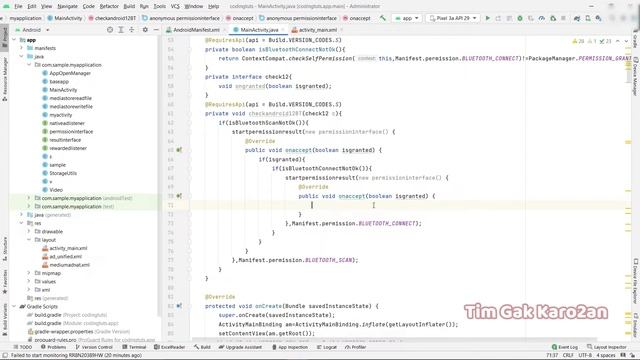Click Select Opened File target icon
Image resolution: width=640 pixels, height=360 pixels.
tap(110, 30)
